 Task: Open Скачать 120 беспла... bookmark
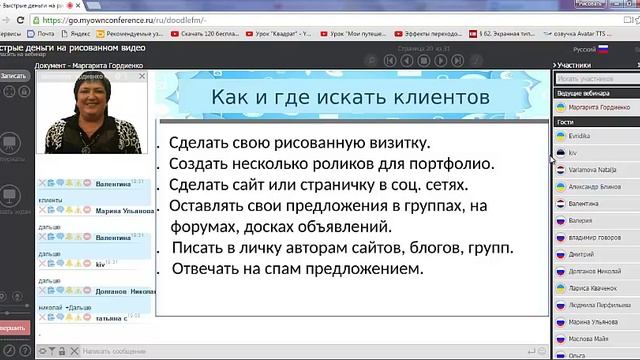(x=205, y=34)
